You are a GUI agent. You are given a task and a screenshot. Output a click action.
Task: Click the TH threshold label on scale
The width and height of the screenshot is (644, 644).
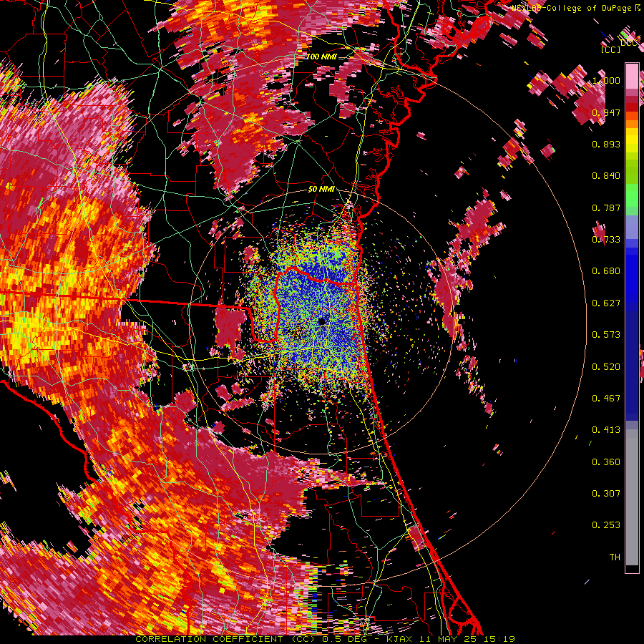tap(615, 557)
